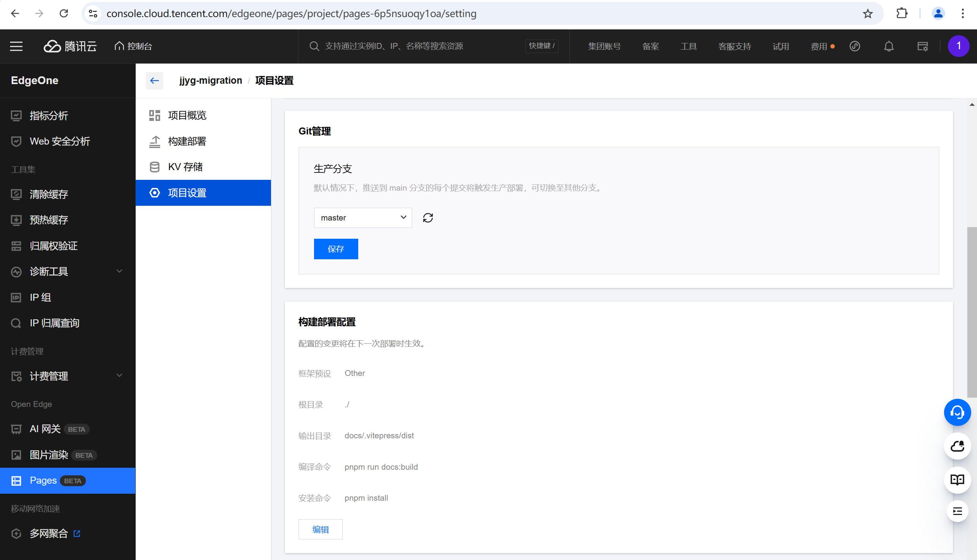The height and width of the screenshot is (560, 977).
Task: Go to 构建部署 in project menu
Action: pyautogui.click(x=187, y=141)
